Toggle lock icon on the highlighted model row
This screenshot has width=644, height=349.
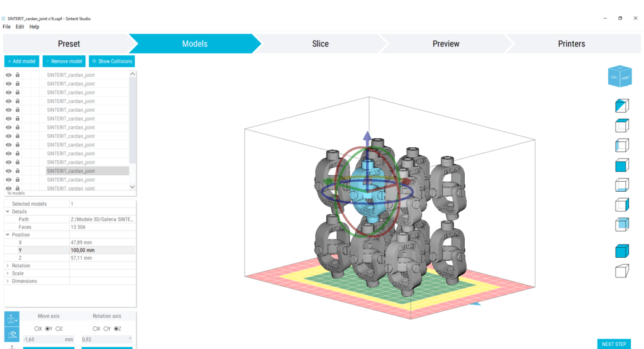[x=18, y=171]
